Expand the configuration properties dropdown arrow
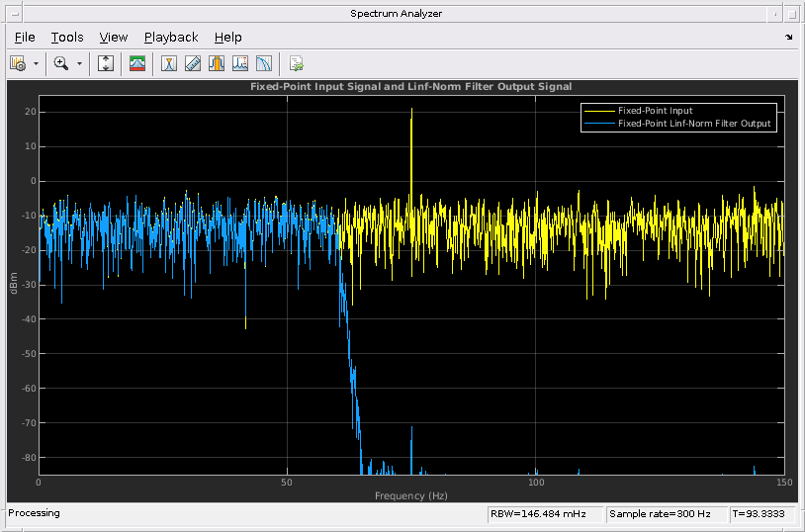This screenshot has height=532, width=805. pos(36,63)
